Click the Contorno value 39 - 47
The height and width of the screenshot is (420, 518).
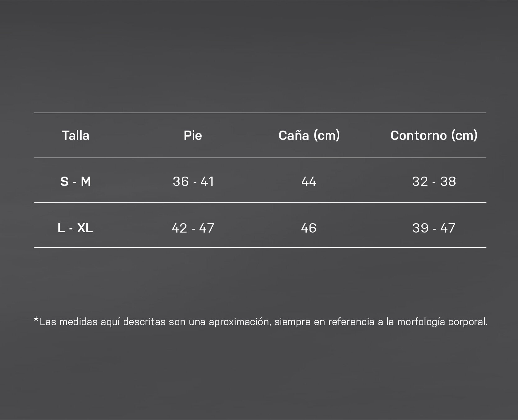tap(434, 228)
